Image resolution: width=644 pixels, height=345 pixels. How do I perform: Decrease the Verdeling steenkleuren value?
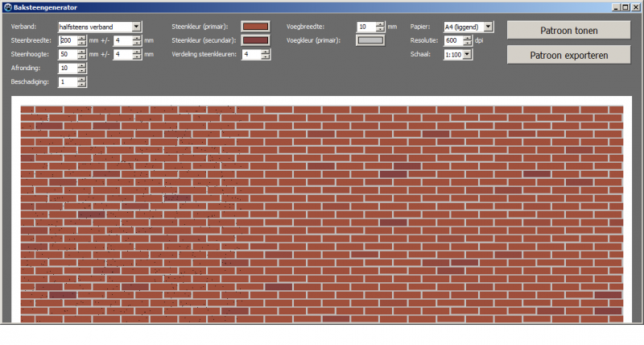pyautogui.click(x=266, y=56)
